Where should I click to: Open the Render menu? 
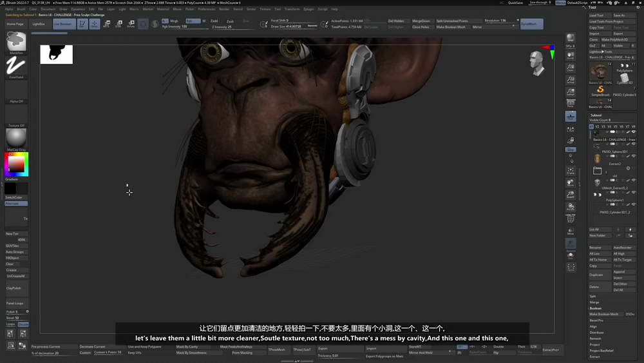pyautogui.click(x=224, y=8)
